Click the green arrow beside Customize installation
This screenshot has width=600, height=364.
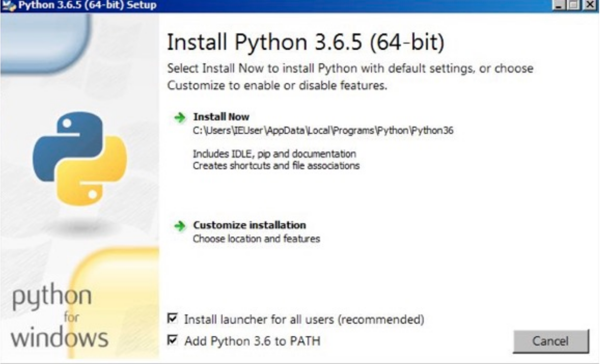click(x=180, y=226)
